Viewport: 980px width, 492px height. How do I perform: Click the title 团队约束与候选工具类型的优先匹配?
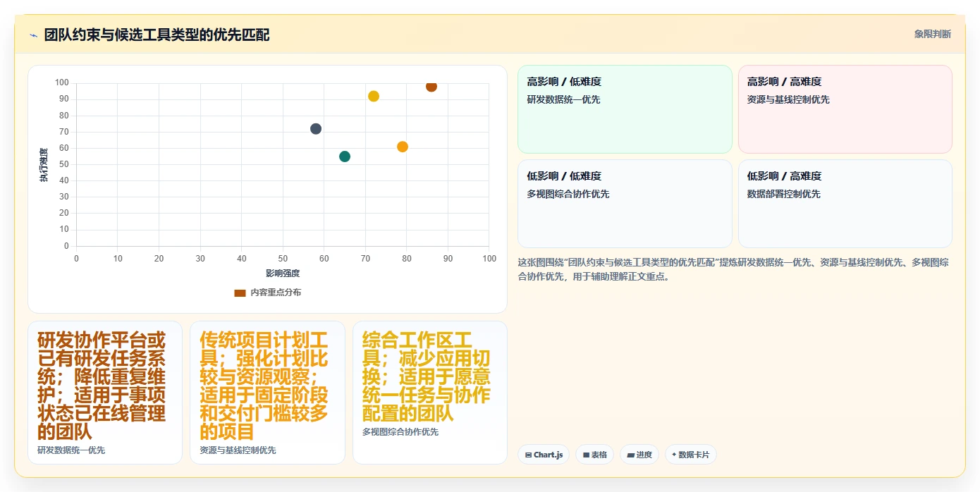tap(157, 35)
